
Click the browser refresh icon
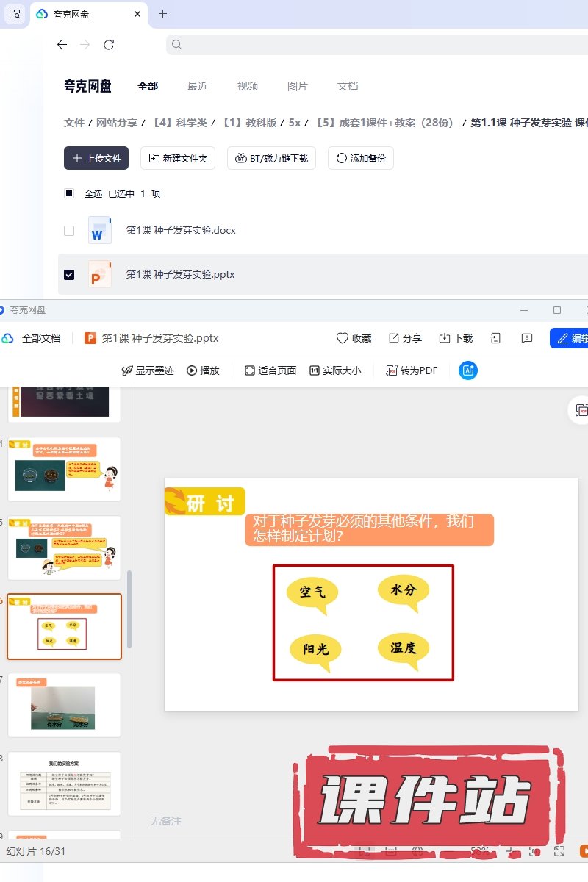coord(109,45)
